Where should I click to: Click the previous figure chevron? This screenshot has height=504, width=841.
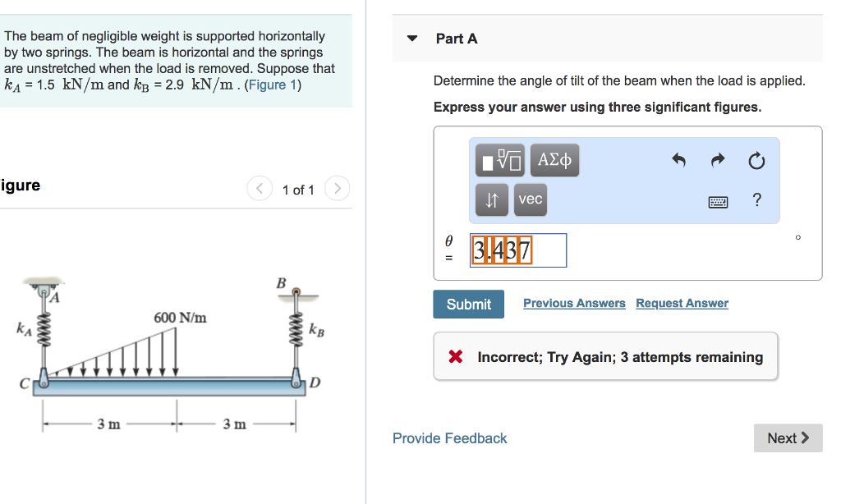click(259, 188)
